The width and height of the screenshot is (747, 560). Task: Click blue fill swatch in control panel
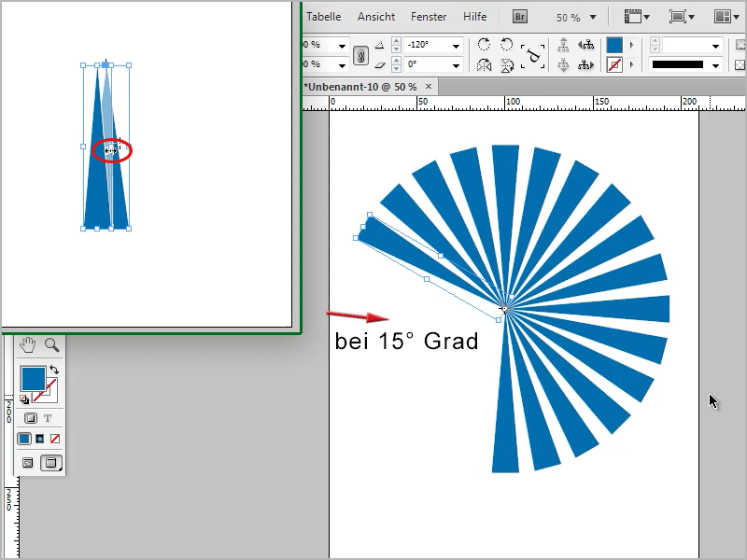click(x=614, y=45)
